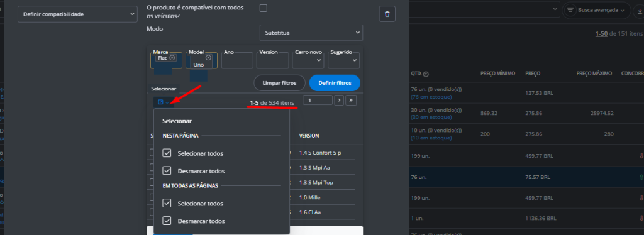Select the '1.6 Cl Aa' version cell
Viewport: 644px width, 235px height.
(x=311, y=212)
